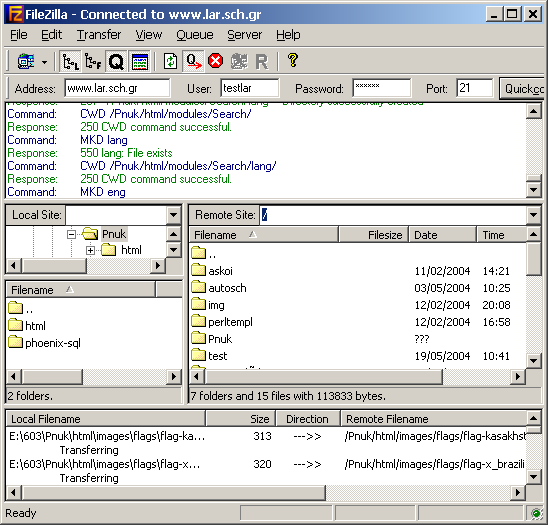Click queue Direction column header

click(308, 419)
